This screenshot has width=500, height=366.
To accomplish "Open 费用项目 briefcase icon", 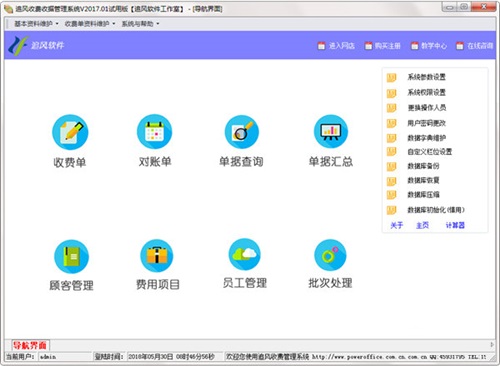I will [157, 256].
